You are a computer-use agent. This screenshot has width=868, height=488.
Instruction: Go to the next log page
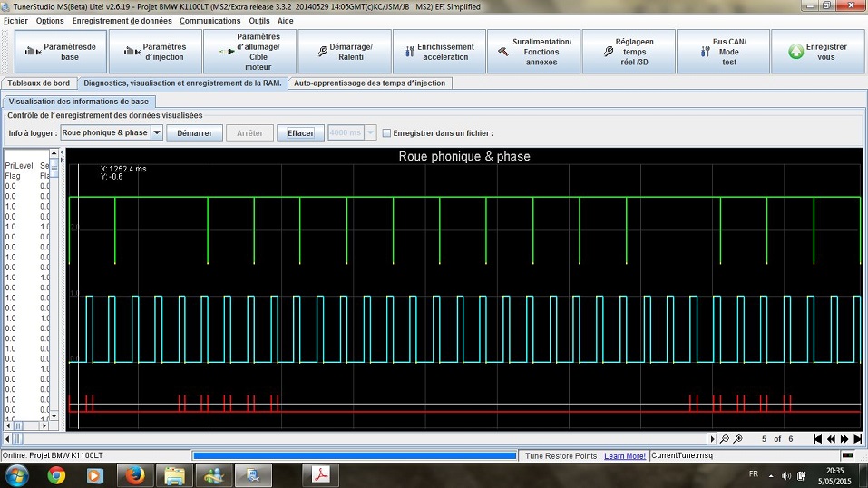[x=844, y=439]
